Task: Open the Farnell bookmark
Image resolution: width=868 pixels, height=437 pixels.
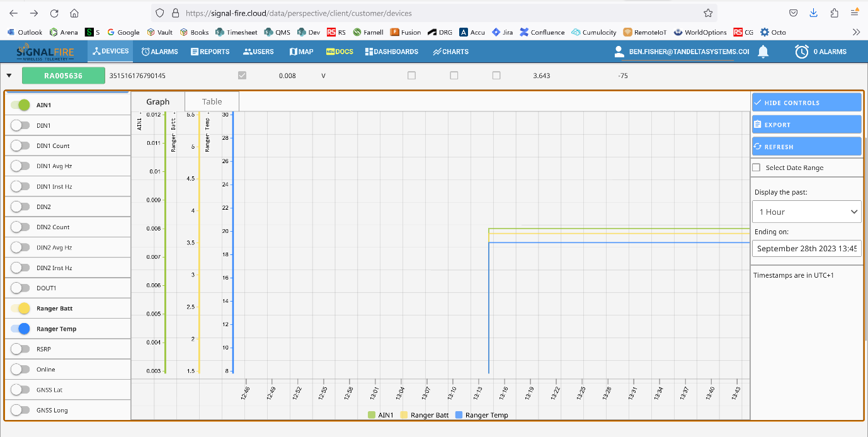Action: point(368,32)
